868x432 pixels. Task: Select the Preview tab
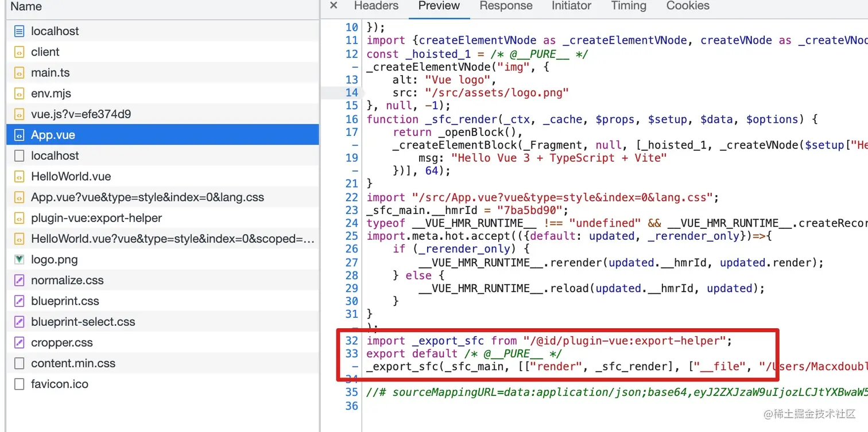click(439, 6)
